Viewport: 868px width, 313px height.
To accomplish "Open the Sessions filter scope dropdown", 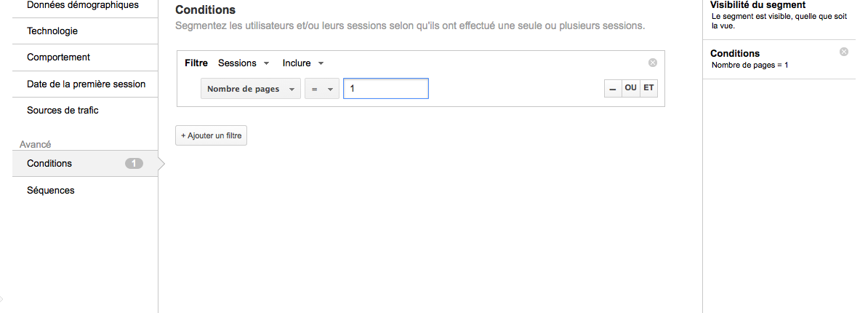I will point(244,63).
